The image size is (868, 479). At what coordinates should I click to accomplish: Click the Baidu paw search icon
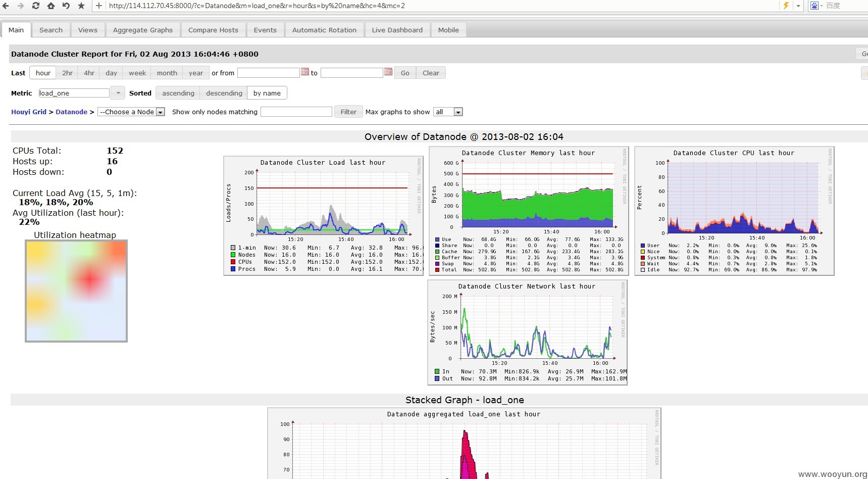pos(814,6)
